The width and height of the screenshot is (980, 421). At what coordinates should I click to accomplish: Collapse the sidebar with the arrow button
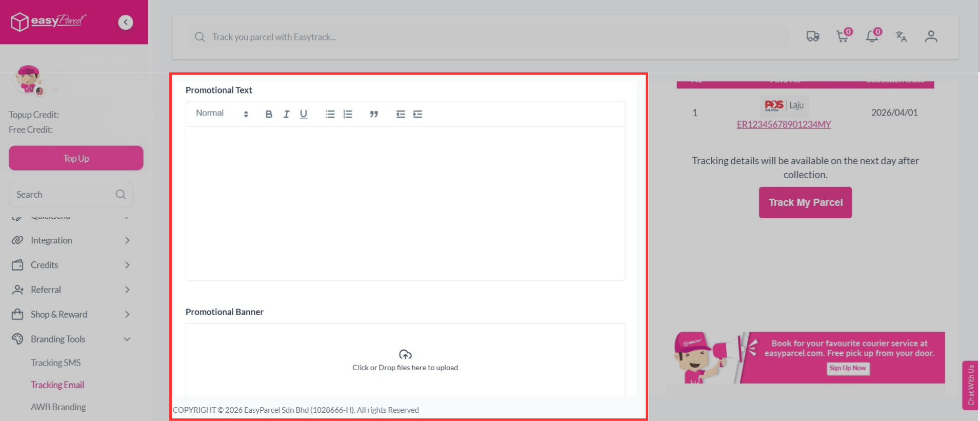[x=126, y=22]
